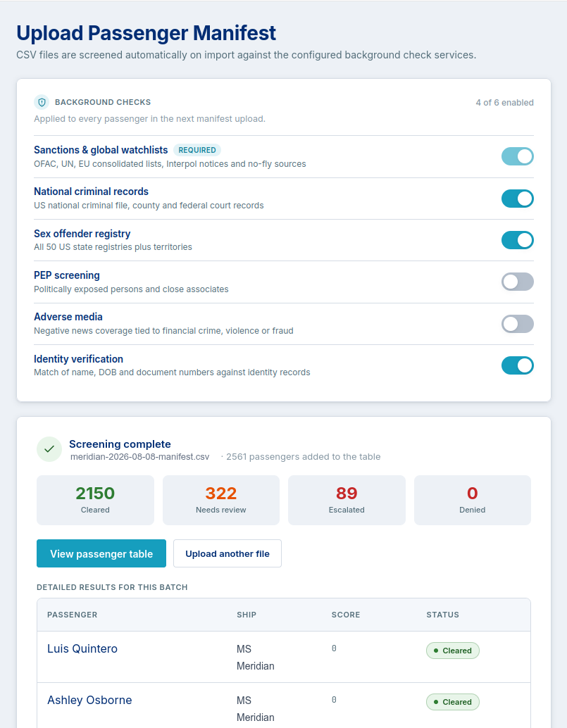
Task: Click the shield icon beside Background Checks
Action: pos(42,102)
